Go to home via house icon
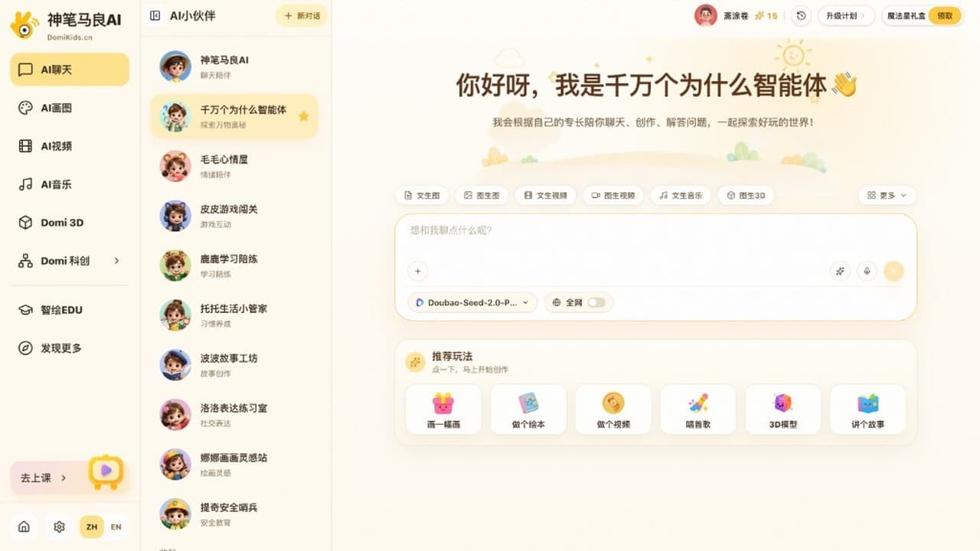 pos(24,527)
